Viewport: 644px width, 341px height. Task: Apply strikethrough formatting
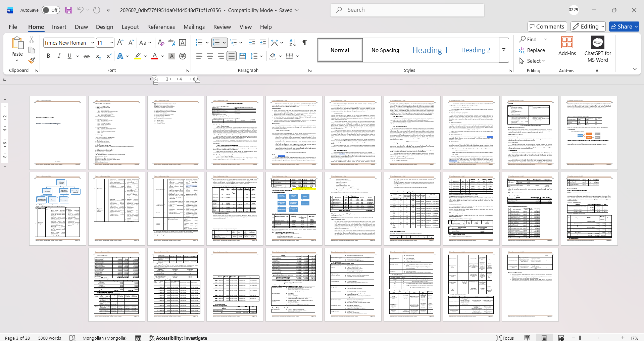[x=87, y=56]
